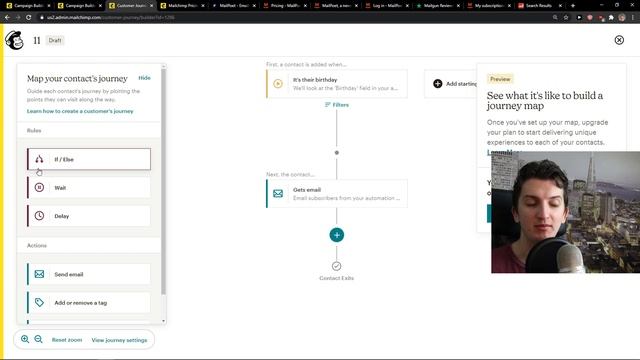Choose the Add or remove a tag icon
640x360 pixels.
coord(39,302)
